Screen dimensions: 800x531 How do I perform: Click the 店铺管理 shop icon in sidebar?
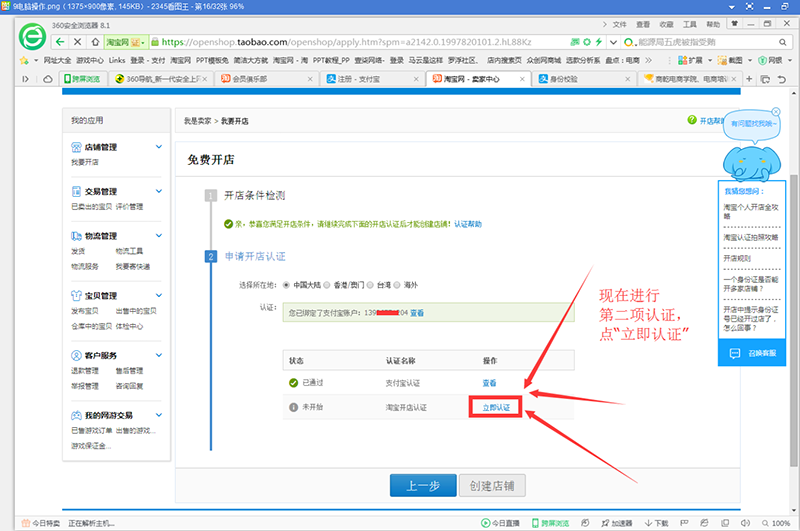(x=76, y=147)
